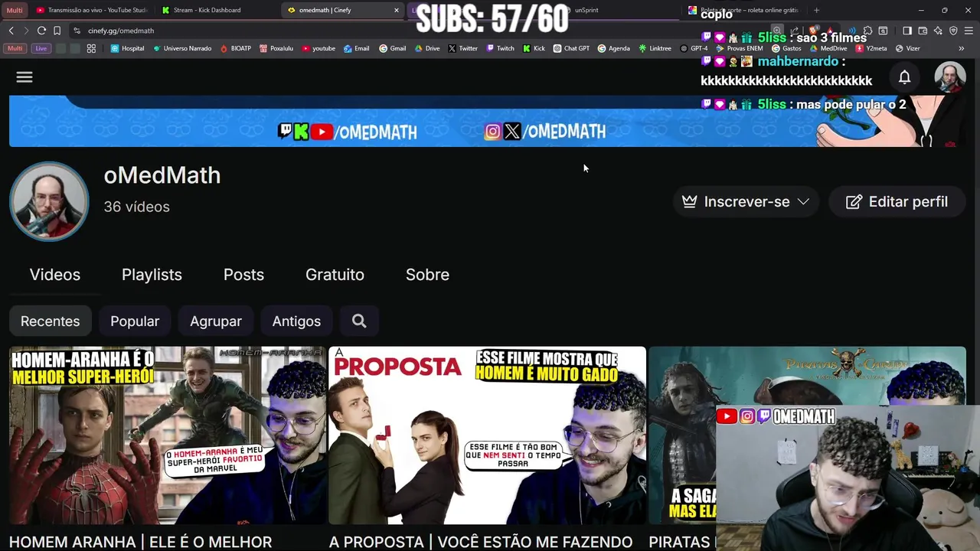Toggle the browser sidebar panel
The image size is (980, 551).
[x=907, y=31]
